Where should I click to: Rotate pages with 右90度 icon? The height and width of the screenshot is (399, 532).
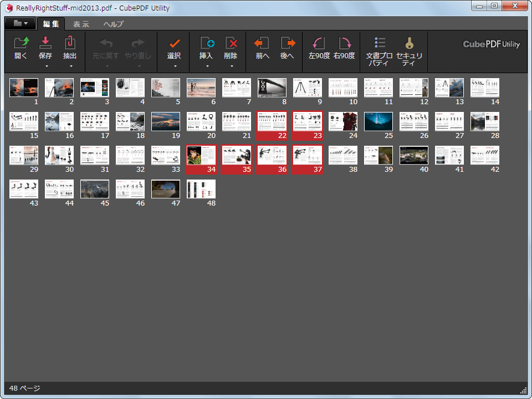[344, 43]
